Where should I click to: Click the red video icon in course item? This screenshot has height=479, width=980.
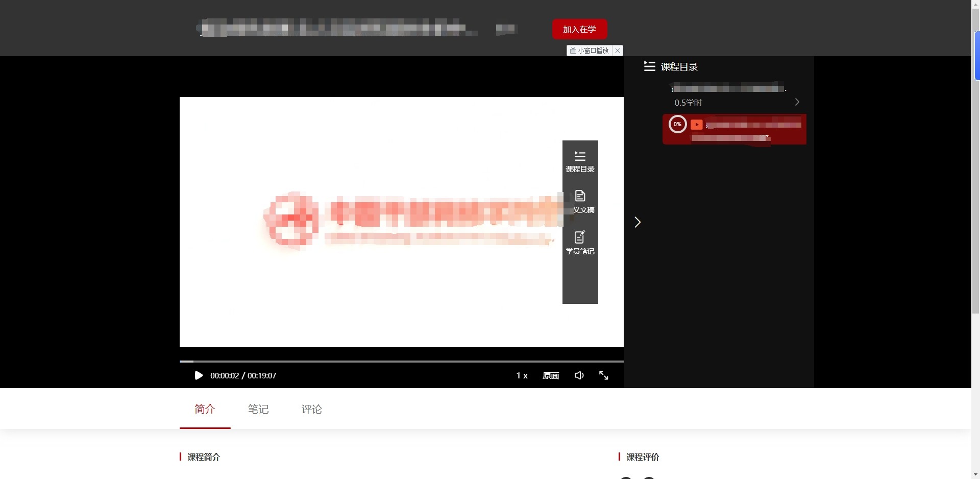tap(696, 125)
